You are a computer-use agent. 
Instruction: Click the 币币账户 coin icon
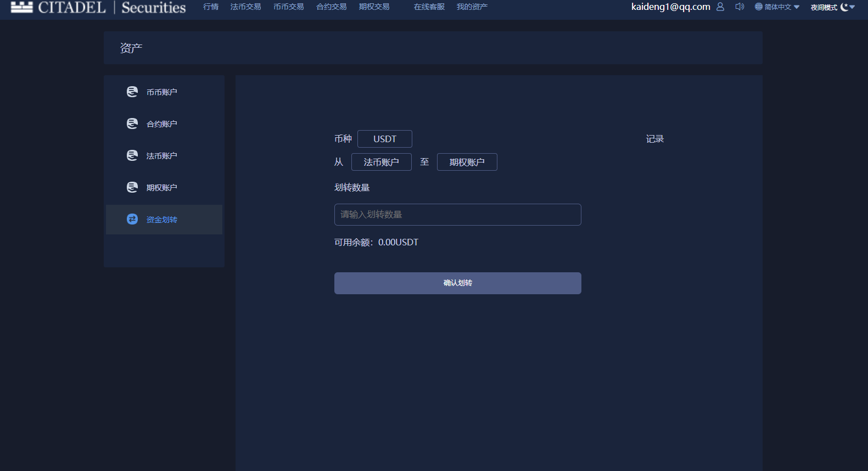pos(132,92)
